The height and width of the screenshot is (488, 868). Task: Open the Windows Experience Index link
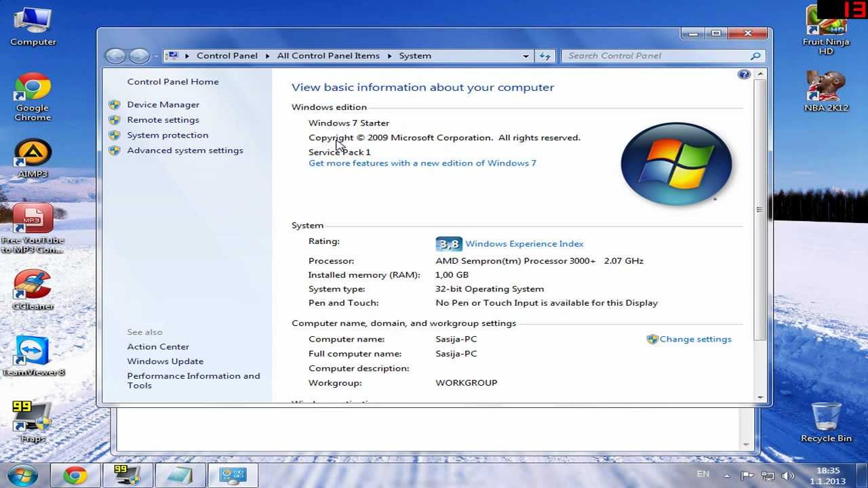pos(524,244)
